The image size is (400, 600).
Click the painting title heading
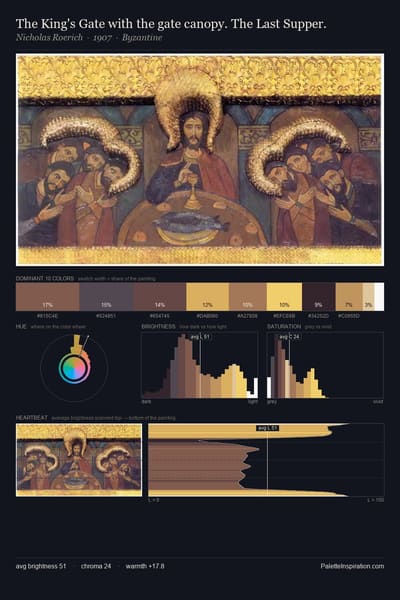[x=171, y=24]
